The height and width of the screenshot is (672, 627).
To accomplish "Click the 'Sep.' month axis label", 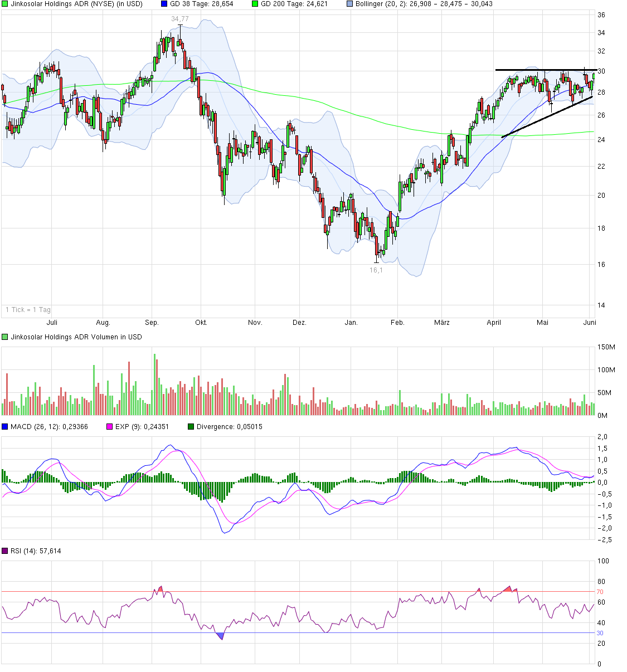I will (152, 323).
